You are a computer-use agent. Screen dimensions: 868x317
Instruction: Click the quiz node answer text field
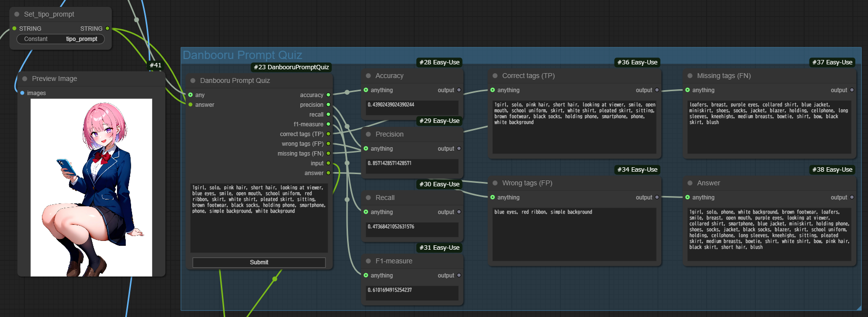click(259, 218)
